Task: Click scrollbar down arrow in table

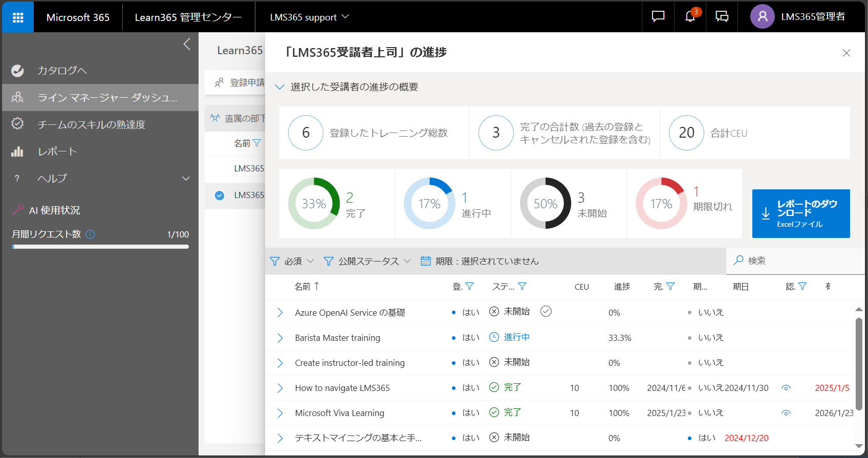Action: [859, 446]
